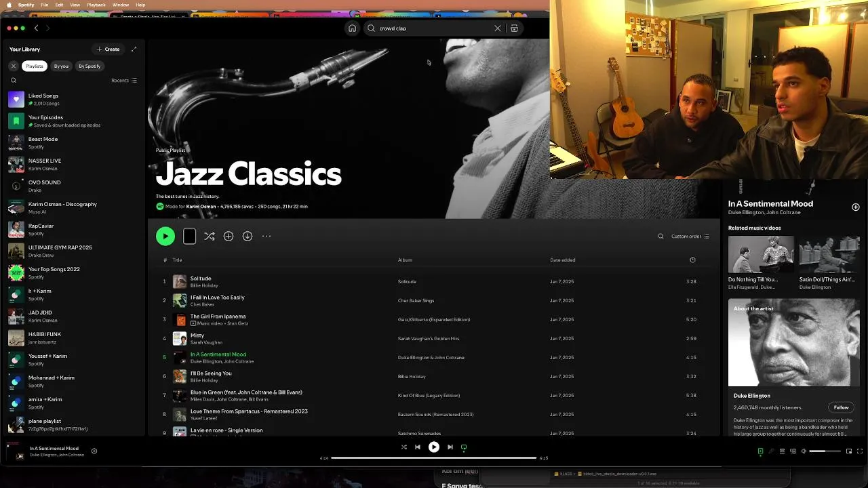Skip to the next track

coord(450,447)
